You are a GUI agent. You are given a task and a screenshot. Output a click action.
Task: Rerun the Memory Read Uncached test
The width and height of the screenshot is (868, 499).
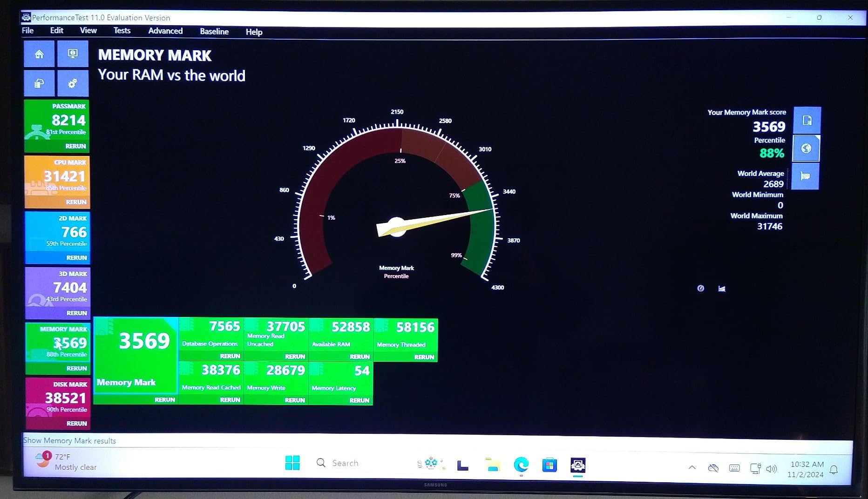tap(295, 357)
